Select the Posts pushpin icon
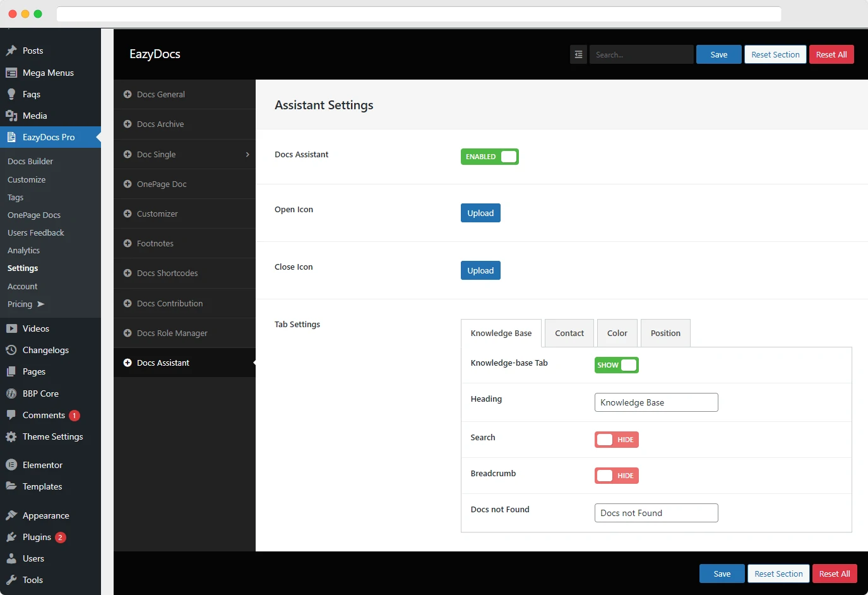Screen dimensions: 868x595 click(13, 51)
